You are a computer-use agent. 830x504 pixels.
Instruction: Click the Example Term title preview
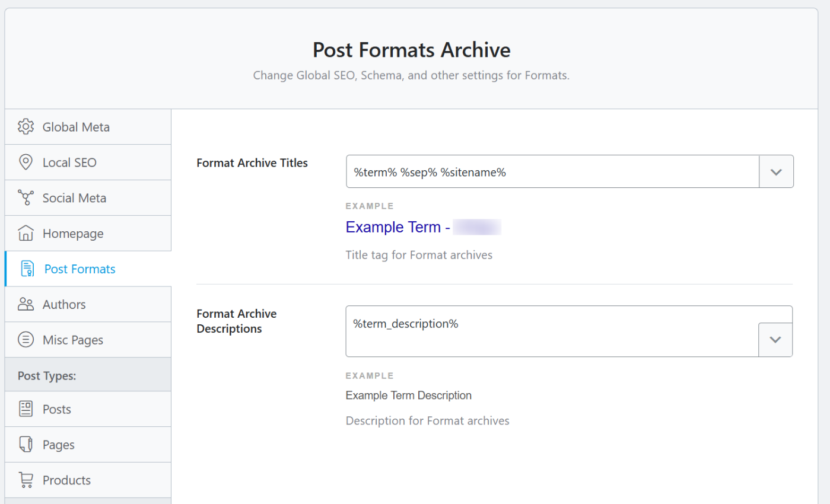tap(424, 227)
